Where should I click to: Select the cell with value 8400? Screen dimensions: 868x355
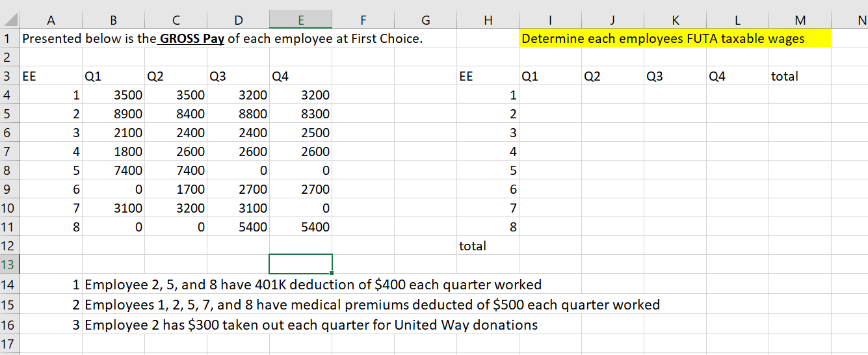click(176, 114)
